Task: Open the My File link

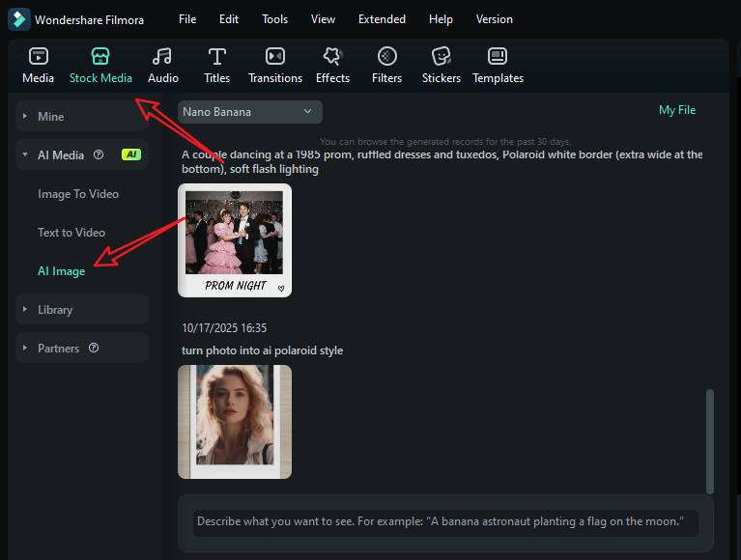Action: coord(676,110)
